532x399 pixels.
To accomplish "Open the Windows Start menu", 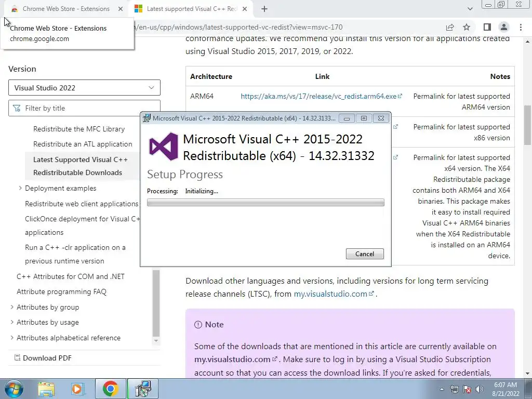I will 14,389.
